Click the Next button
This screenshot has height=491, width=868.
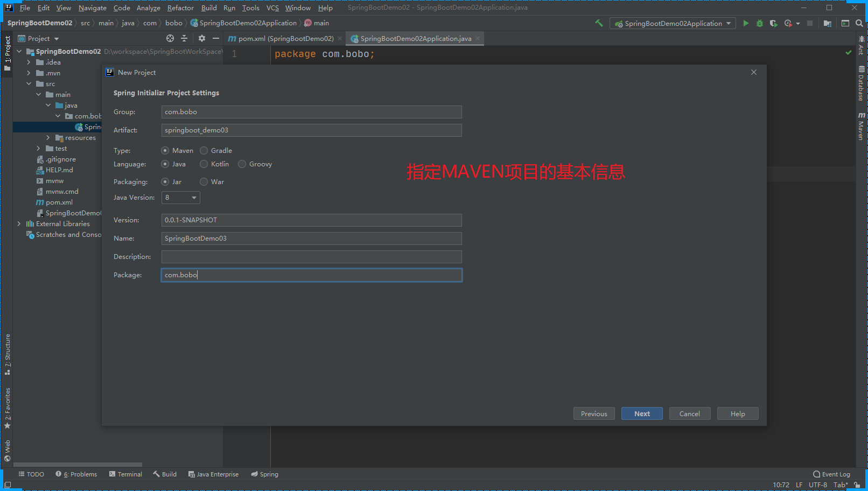[642, 413]
